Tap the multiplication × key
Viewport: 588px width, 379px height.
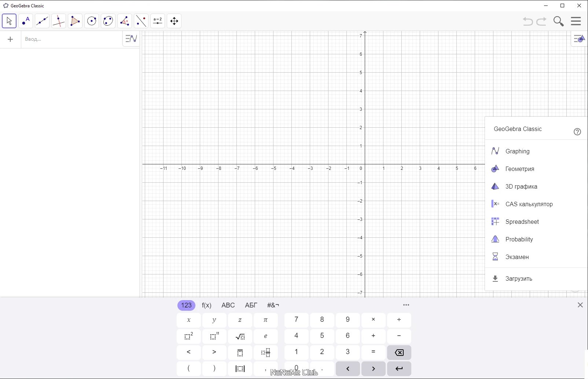(x=374, y=320)
